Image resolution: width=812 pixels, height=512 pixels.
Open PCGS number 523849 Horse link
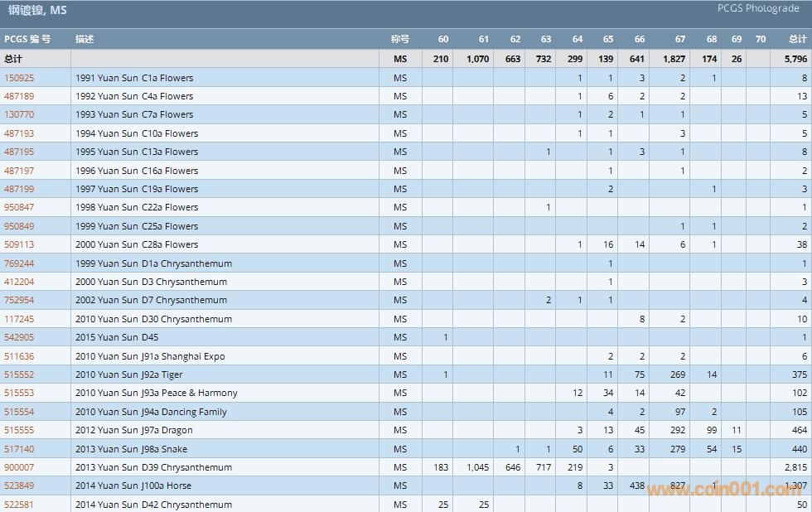point(19,485)
